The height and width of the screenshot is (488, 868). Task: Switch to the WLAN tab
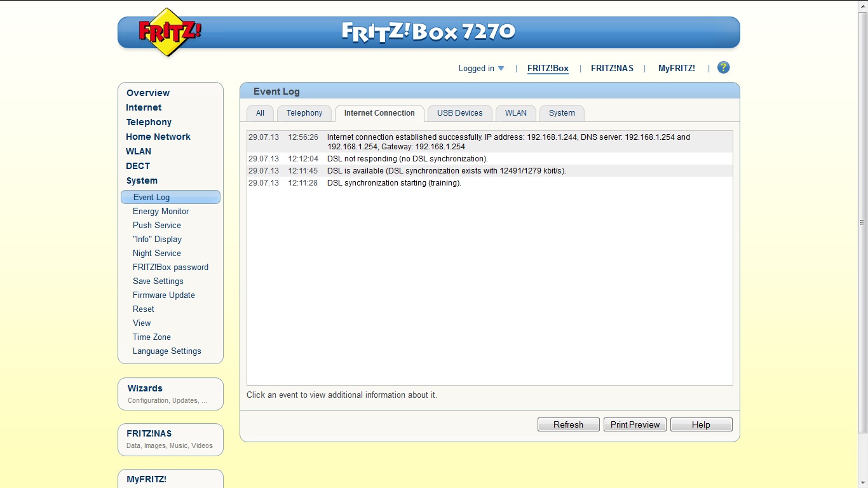(515, 113)
